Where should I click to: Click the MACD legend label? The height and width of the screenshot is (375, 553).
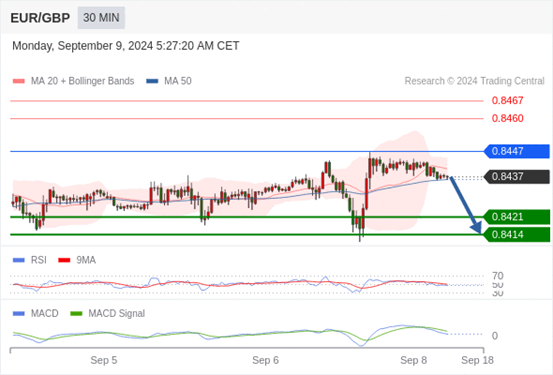[45, 314]
